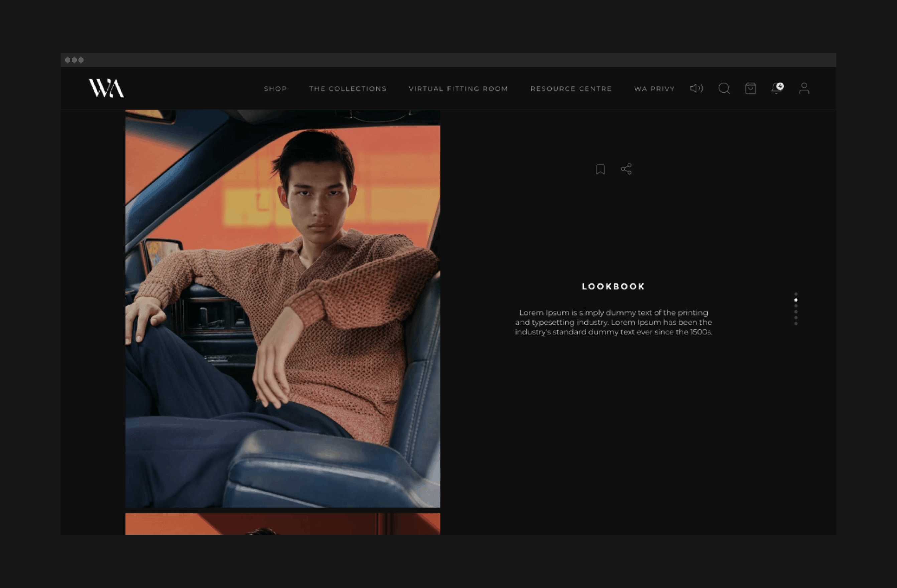The width and height of the screenshot is (897, 588).
Task: Bookmark this lookbook with the bookmark icon
Action: (x=600, y=169)
